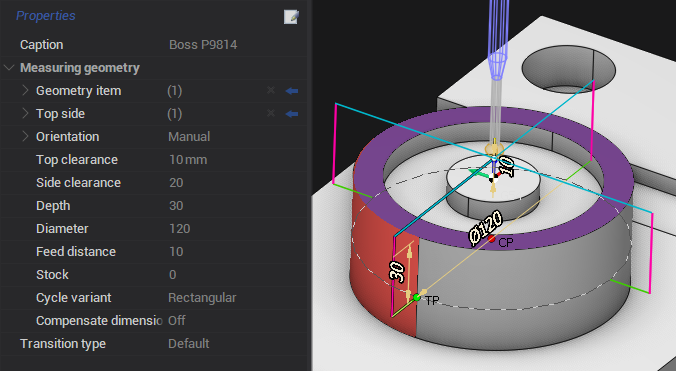
Task: Click the 10 clearance dimension in viewport
Action: pyautogui.click(x=507, y=167)
